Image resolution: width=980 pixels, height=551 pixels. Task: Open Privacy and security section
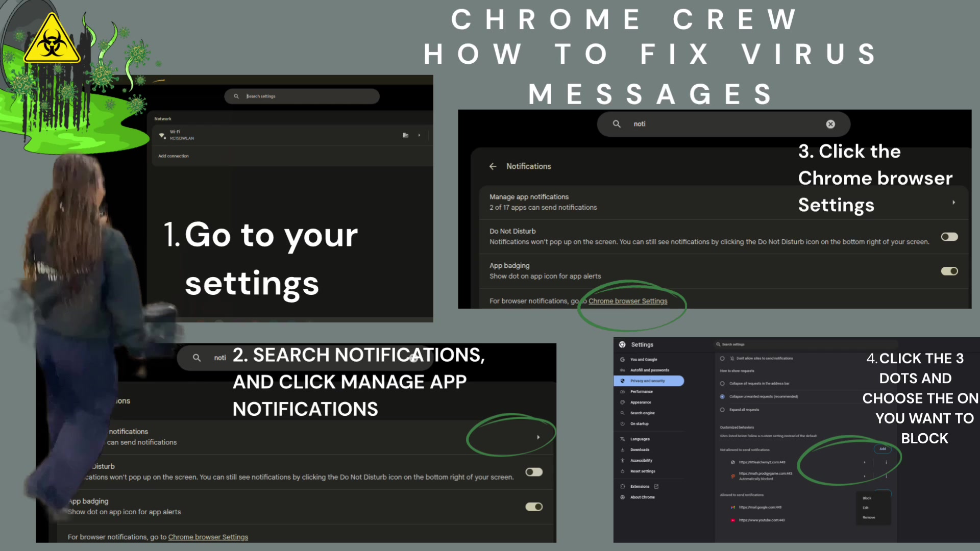(x=649, y=381)
